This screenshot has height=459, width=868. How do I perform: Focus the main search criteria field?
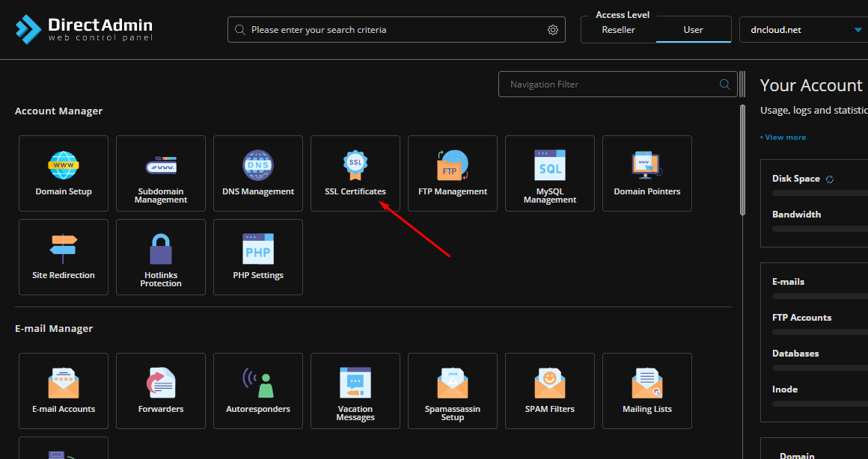[397, 30]
